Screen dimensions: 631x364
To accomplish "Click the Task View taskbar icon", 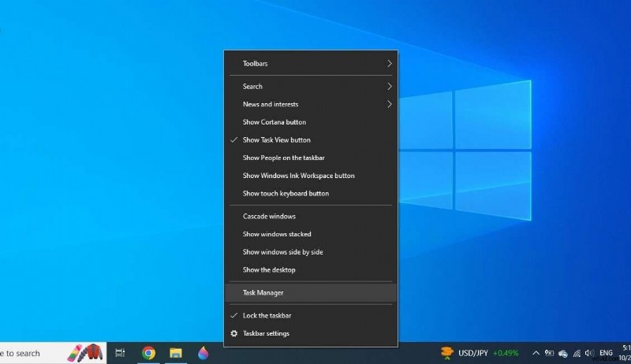I will point(120,353).
